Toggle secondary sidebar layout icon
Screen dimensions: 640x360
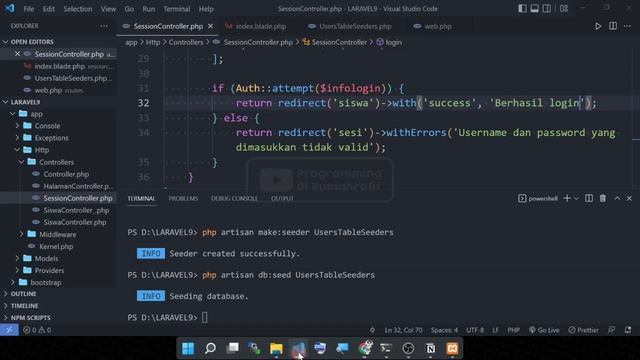click(x=547, y=9)
